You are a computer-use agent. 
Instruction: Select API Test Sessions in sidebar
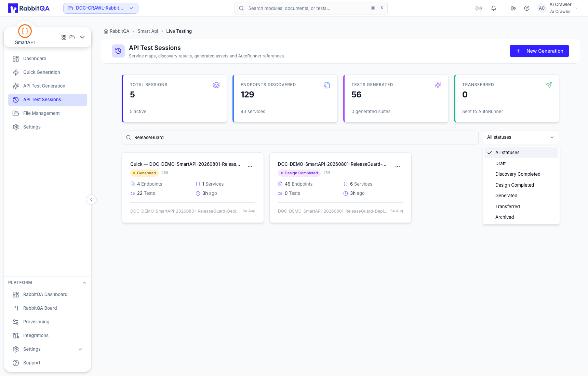pyautogui.click(x=48, y=99)
